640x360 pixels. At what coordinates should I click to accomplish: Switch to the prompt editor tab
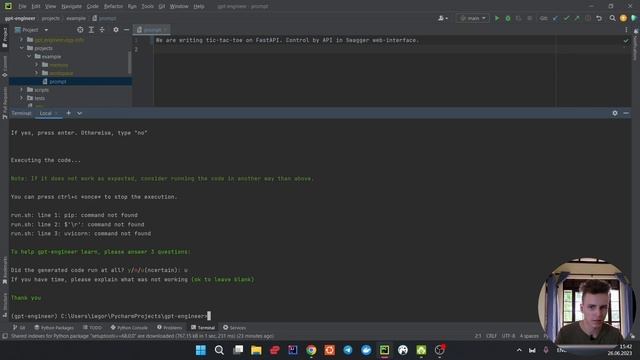click(152, 30)
